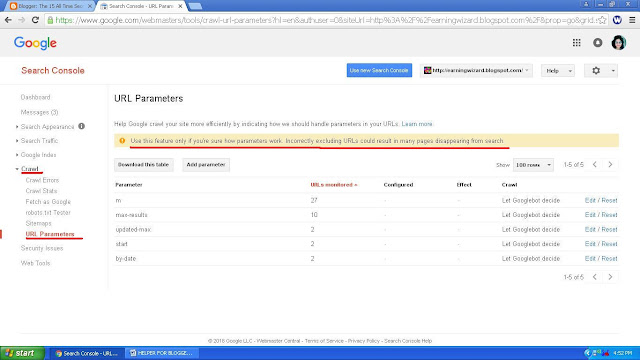This screenshot has height=360, width=640.
Task: Collapse the Crawl section
Action: 17,169
